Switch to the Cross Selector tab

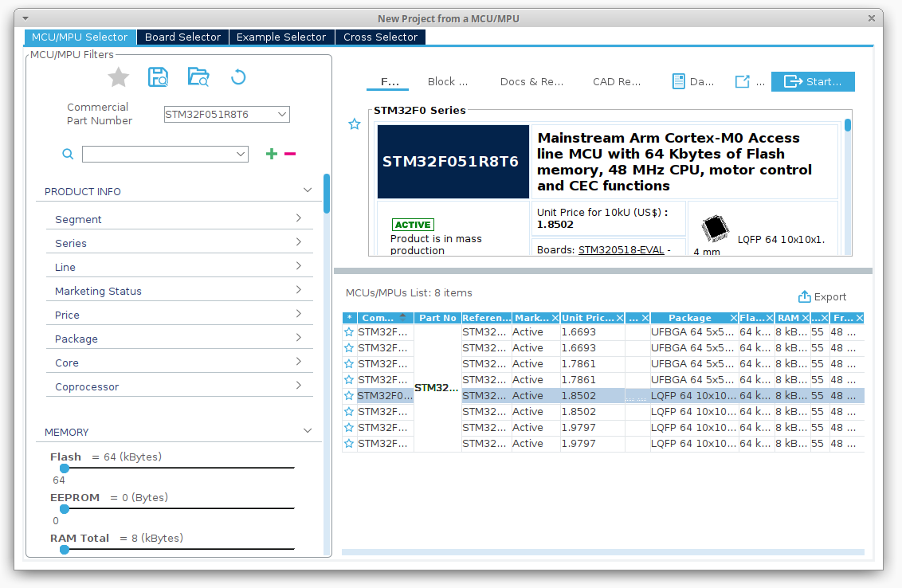[380, 37]
